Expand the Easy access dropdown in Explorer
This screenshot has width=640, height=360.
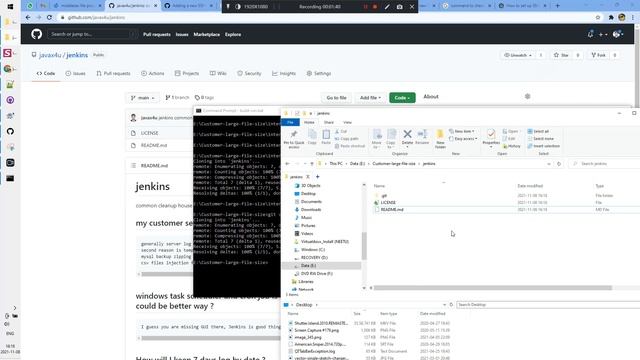point(463,139)
